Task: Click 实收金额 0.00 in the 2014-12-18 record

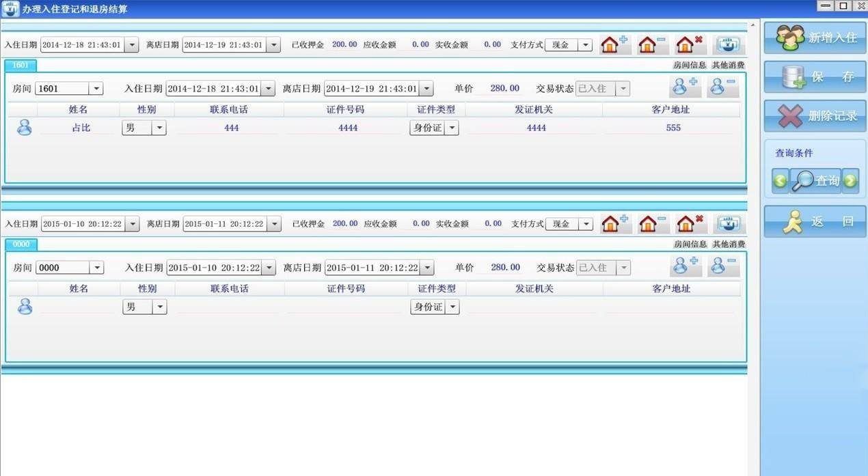Action: (493, 44)
